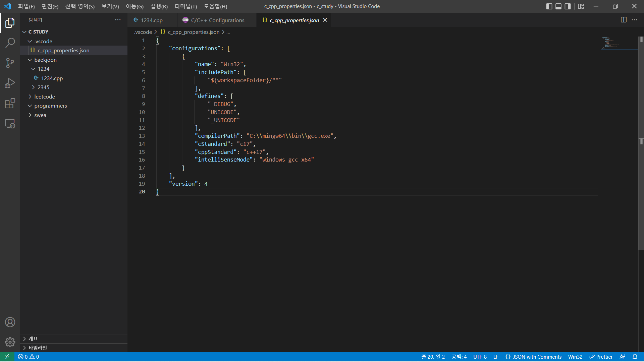Screen dimensions: 644x362
Task: Toggle secondary side bar layout button
Action: point(568,6)
